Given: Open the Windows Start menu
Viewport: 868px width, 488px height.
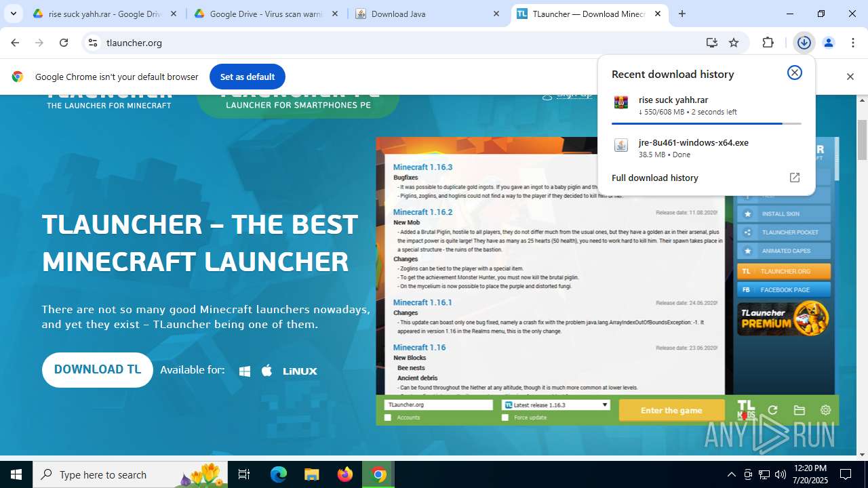Looking at the screenshot, I should (x=16, y=474).
